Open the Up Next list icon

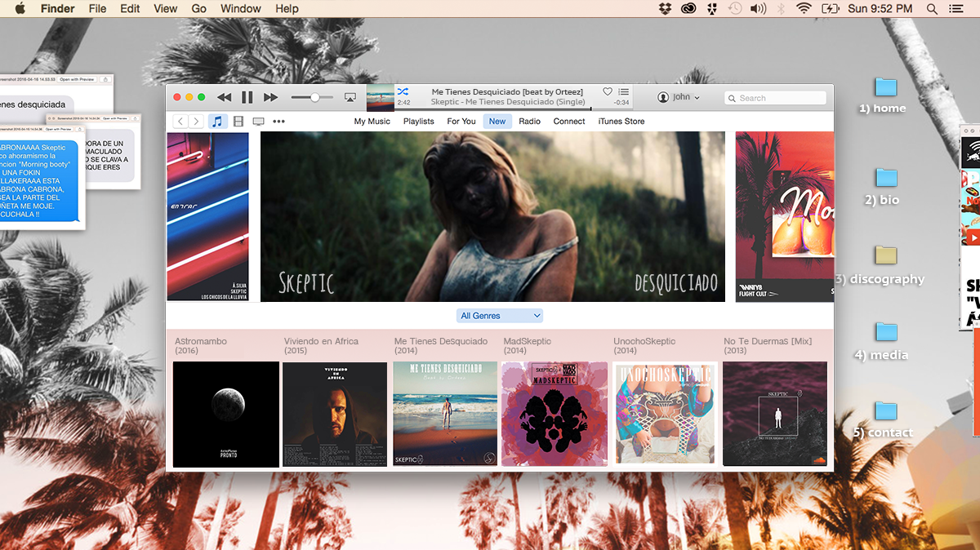click(x=624, y=91)
